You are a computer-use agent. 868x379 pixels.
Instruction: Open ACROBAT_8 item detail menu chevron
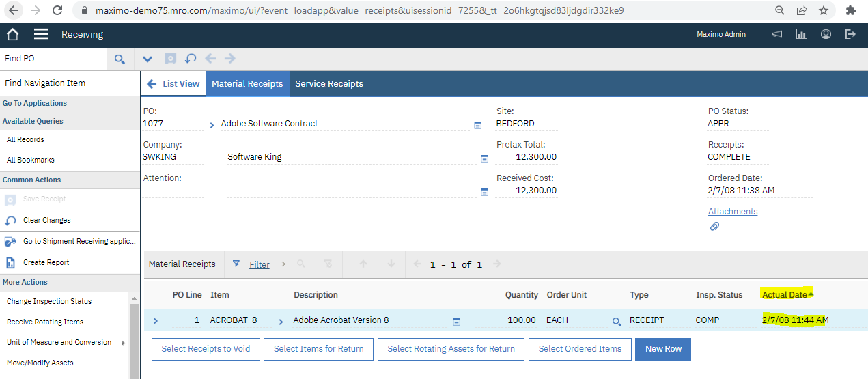tap(281, 321)
